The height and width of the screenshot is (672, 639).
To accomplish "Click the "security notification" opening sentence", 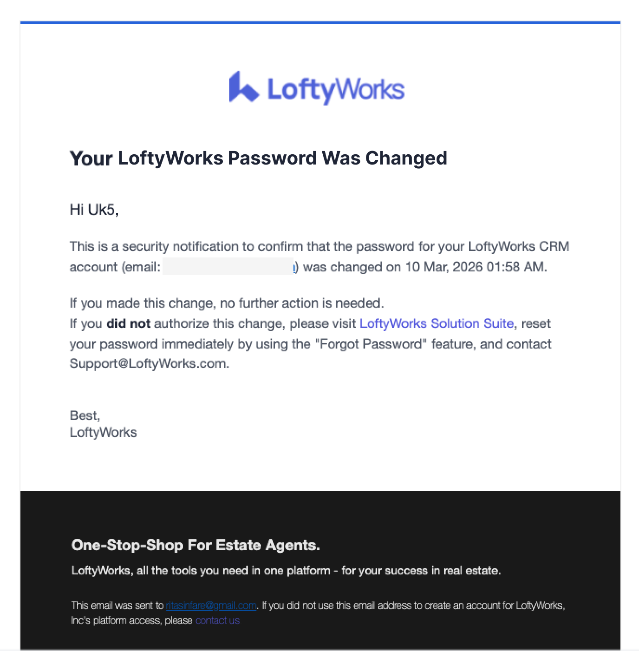I will click(319, 246).
